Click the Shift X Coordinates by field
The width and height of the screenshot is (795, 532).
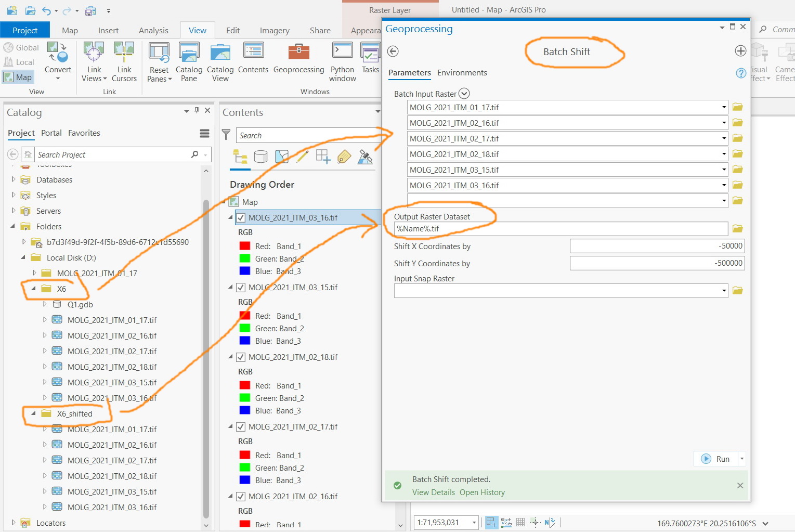click(x=657, y=246)
